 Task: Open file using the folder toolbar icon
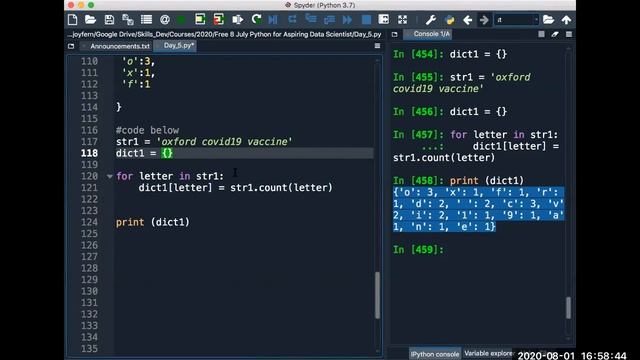click(x=90, y=20)
